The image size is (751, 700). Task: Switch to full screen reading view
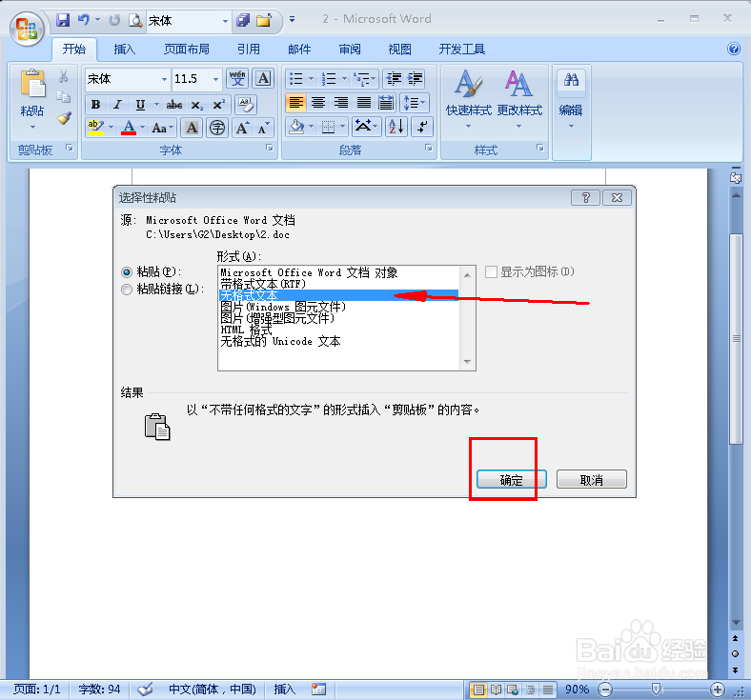pyautogui.click(x=496, y=690)
